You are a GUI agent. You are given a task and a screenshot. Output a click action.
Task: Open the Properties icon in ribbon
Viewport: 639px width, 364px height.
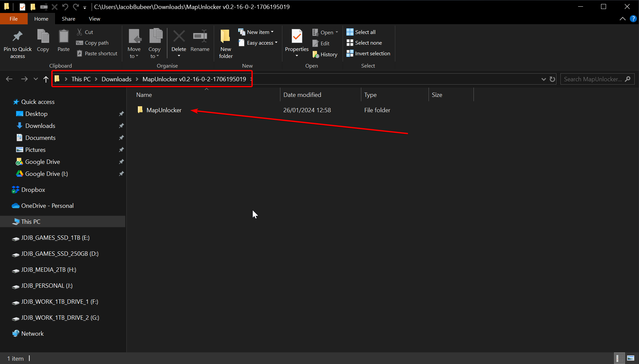tap(296, 37)
